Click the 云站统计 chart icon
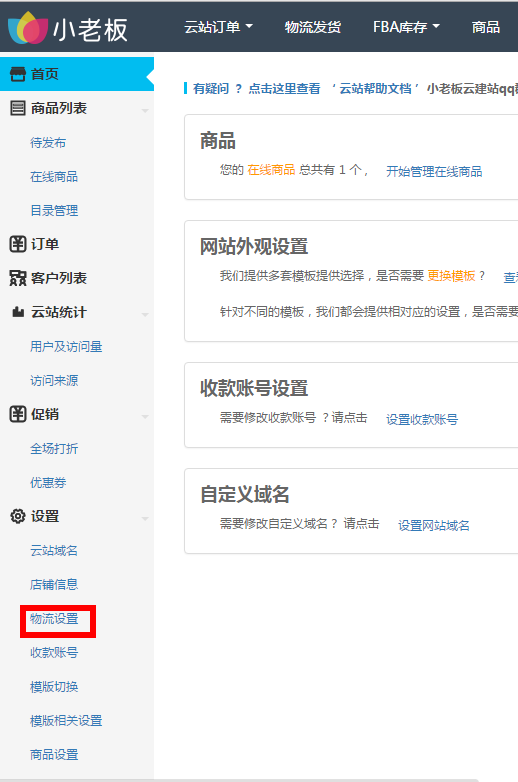518x782 pixels. 18,312
